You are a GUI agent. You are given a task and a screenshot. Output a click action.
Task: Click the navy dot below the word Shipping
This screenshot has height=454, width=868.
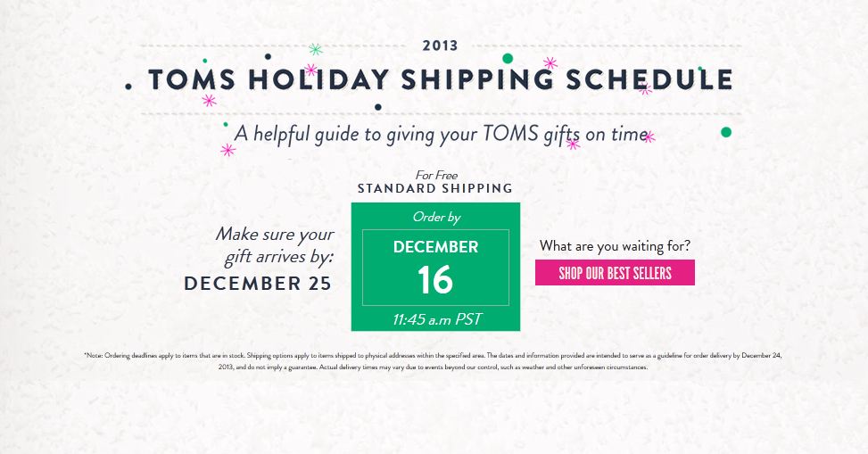point(378,107)
